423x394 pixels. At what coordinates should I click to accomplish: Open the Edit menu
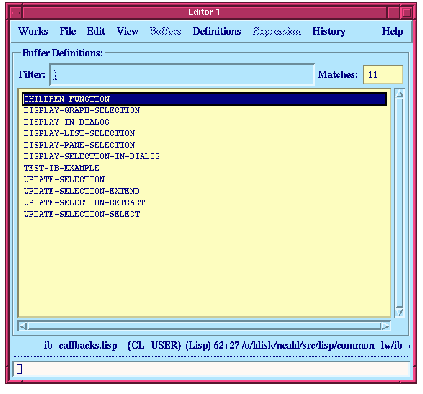point(96,31)
